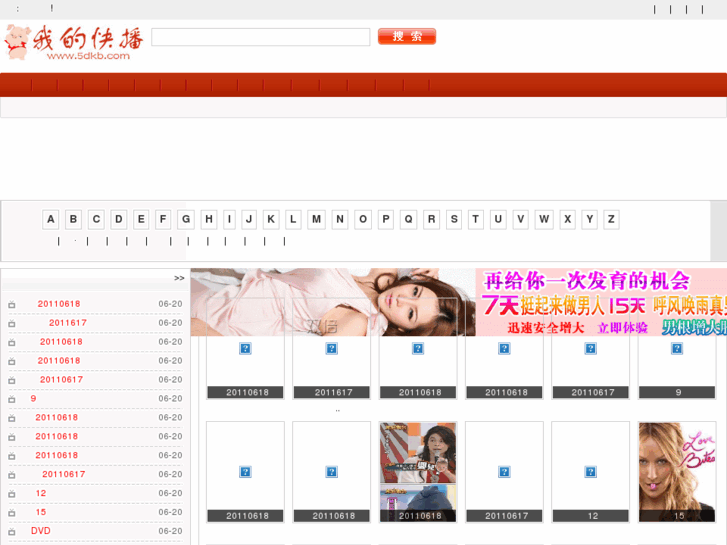727x545 pixels.
Task: Choose letter K in the index
Action: (x=271, y=219)
